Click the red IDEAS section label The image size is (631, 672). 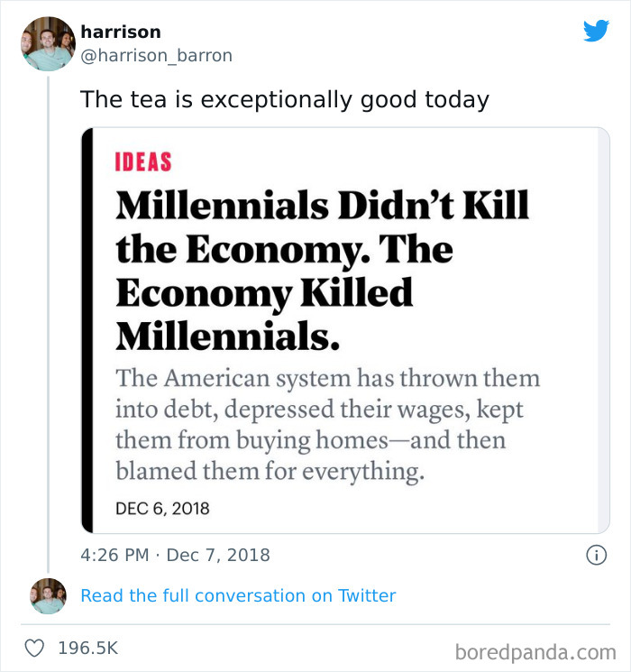click(143, 162)
